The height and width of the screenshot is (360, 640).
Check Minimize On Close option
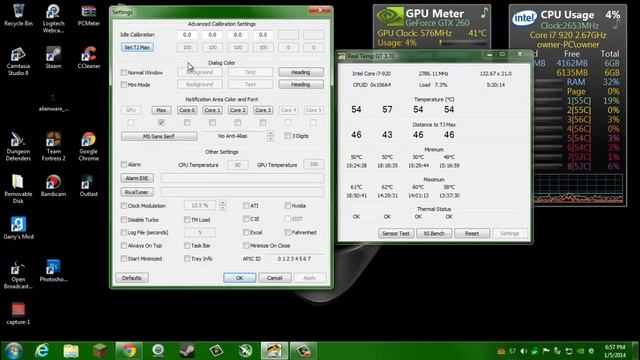pyautogui.click(x=246, y=246)
